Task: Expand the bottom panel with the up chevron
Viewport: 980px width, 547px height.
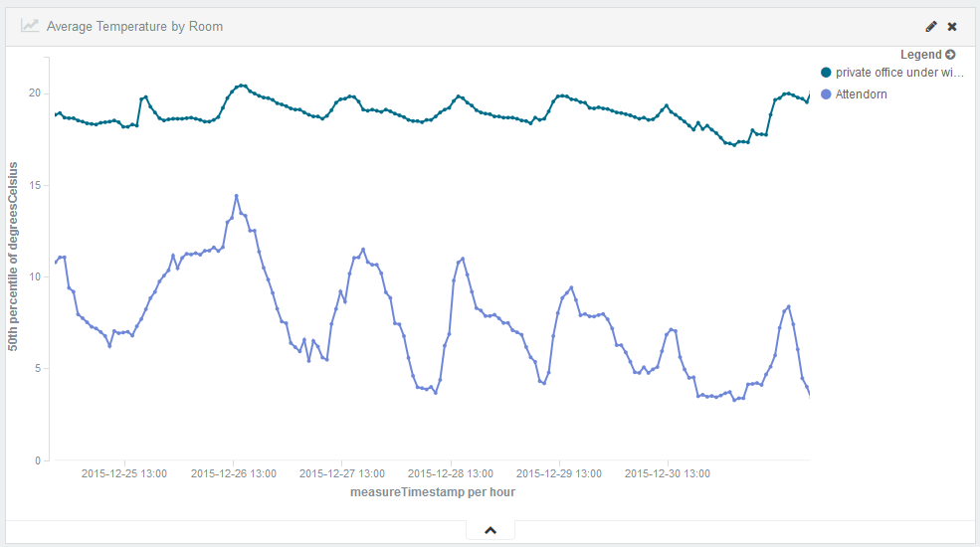Action: (490, 530)
